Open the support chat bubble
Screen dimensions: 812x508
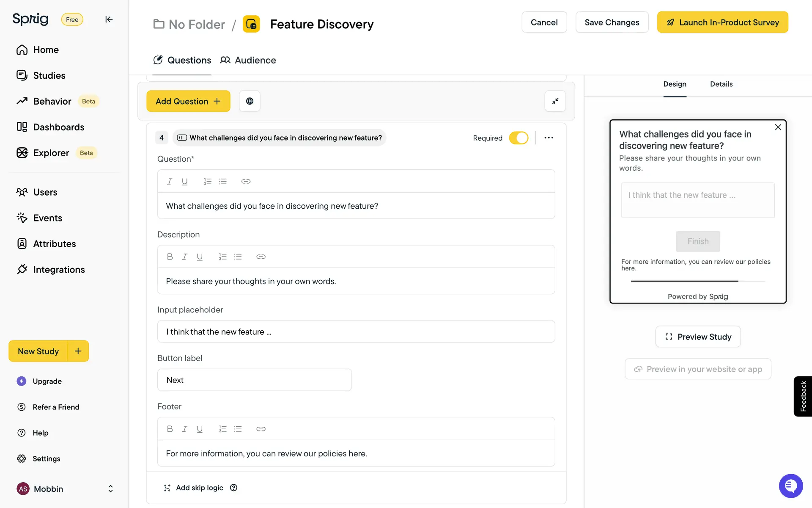pos(790,486)
